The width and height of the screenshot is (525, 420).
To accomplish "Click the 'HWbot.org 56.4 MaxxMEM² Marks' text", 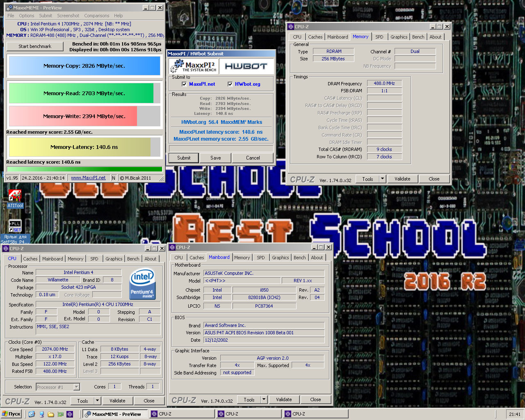I will 221,122.
